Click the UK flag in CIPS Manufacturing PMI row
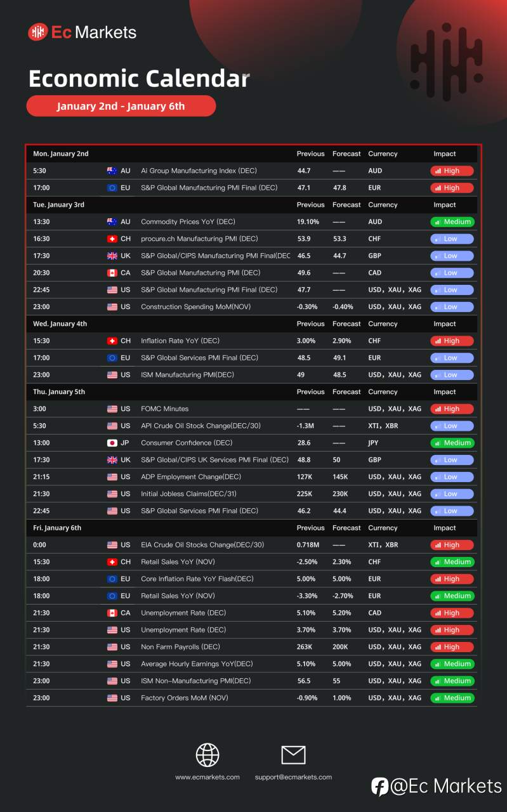Screen dimensions: 507x812 click(112, 256)
